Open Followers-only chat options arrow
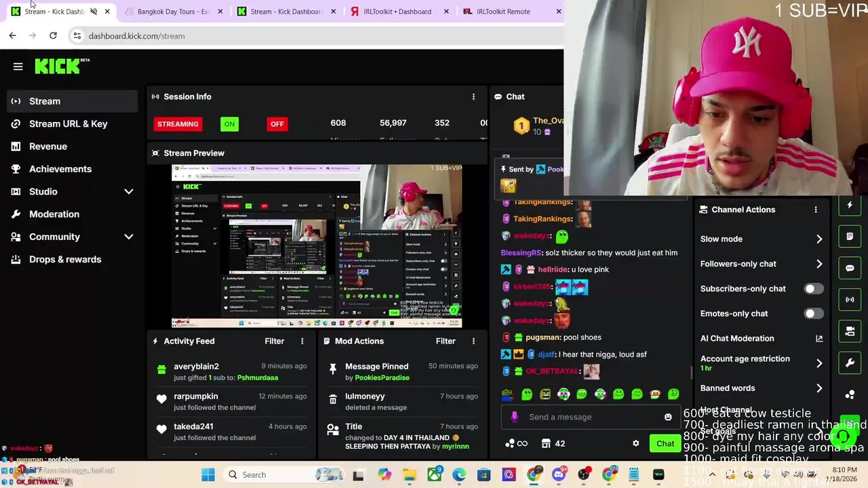This screenshot has height=488, width=868. tap(819, 264)
